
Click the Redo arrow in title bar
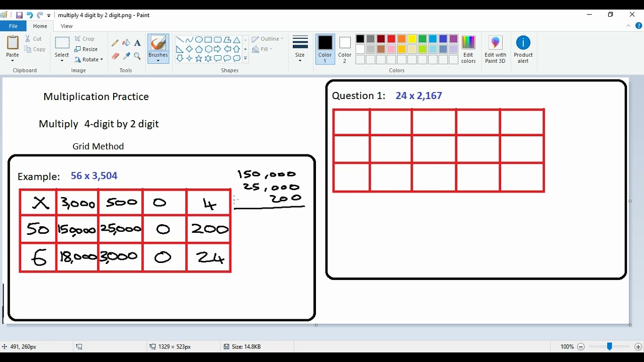pyautogui.click(x=40, y=15)
